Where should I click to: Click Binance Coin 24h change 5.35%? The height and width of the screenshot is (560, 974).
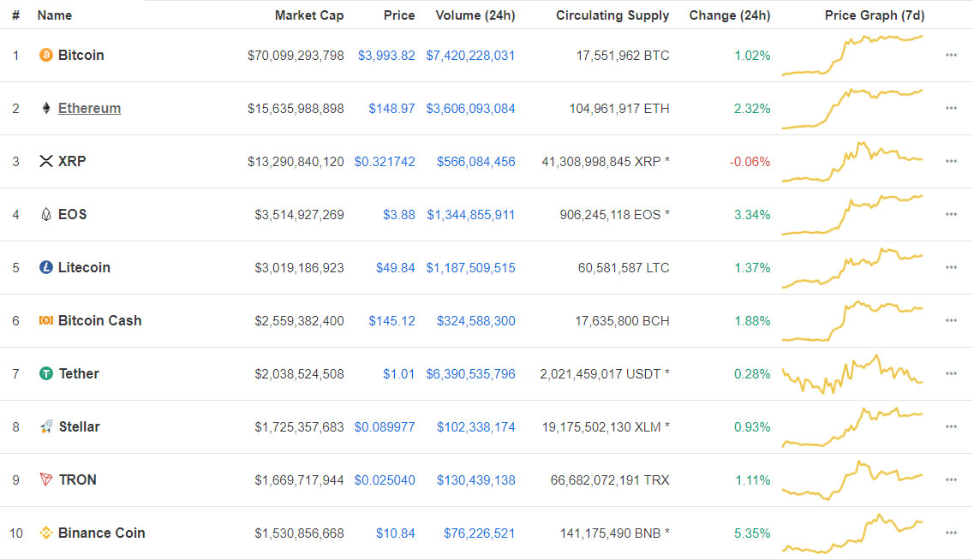click(752, 533)
